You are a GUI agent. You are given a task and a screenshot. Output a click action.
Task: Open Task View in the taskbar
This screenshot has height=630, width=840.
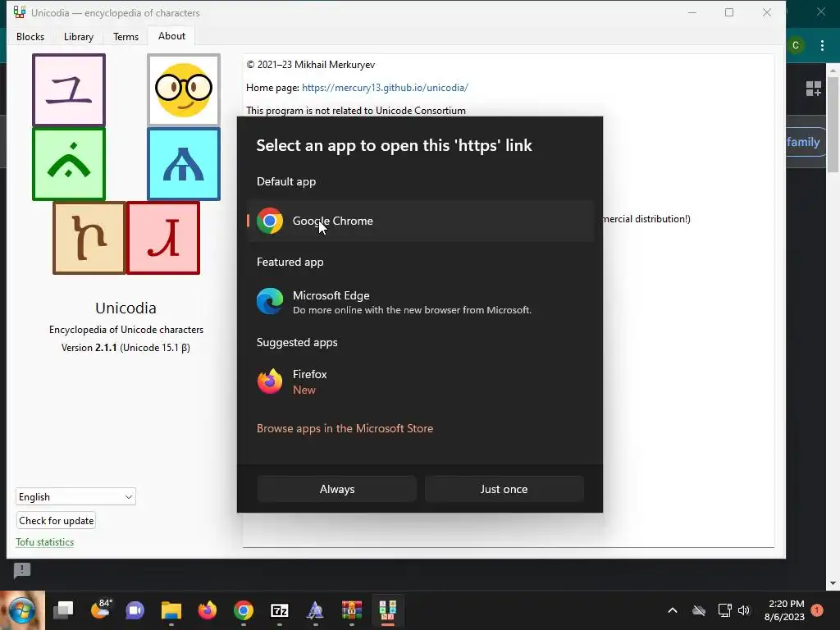pos(63,610)
